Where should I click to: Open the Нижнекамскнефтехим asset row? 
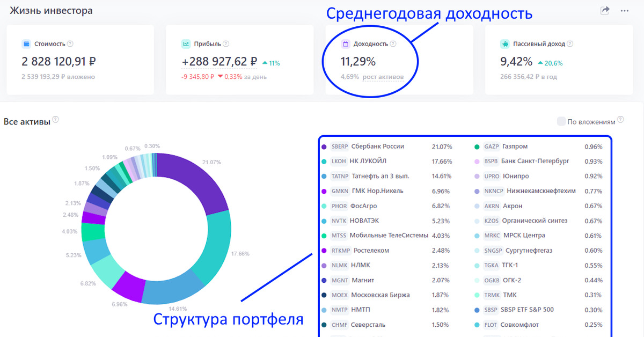coord(539,191)
